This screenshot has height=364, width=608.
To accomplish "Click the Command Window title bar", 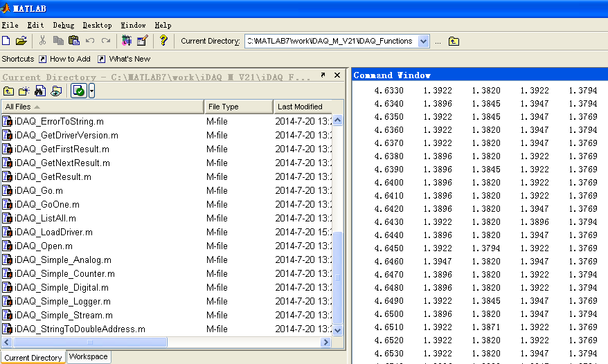I will click(480, 75).
